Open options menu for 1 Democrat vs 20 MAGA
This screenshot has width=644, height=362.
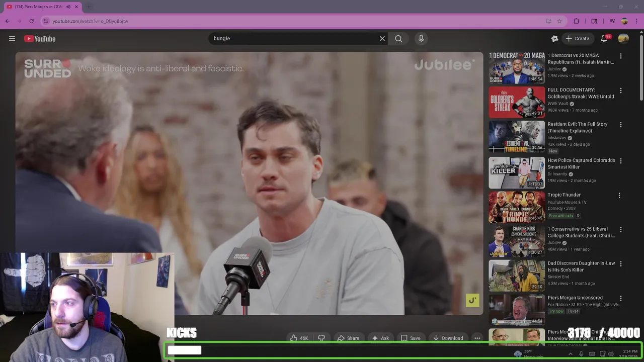tap(620, 56)
